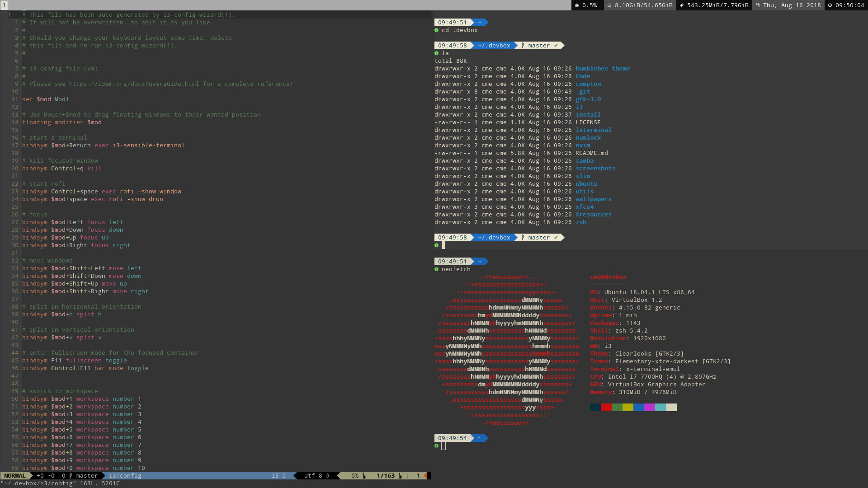
Task: Click the NORMAL mode indicator in vim
Action: [x=15, y=476]
